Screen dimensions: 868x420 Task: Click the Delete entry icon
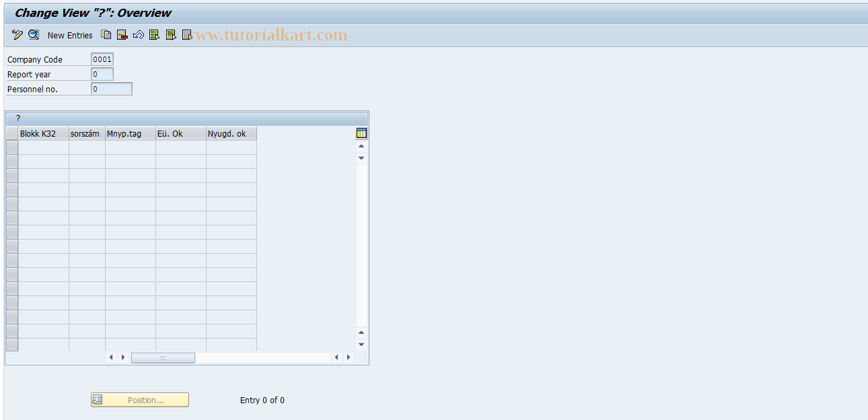pyautogui.click(x=122, y=35)
